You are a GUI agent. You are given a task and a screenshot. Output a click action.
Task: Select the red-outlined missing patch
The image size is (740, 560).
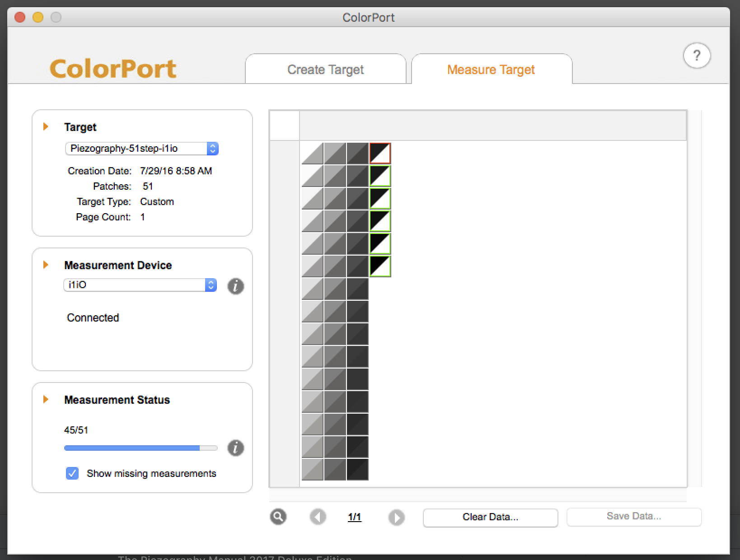tap(380, 153)
